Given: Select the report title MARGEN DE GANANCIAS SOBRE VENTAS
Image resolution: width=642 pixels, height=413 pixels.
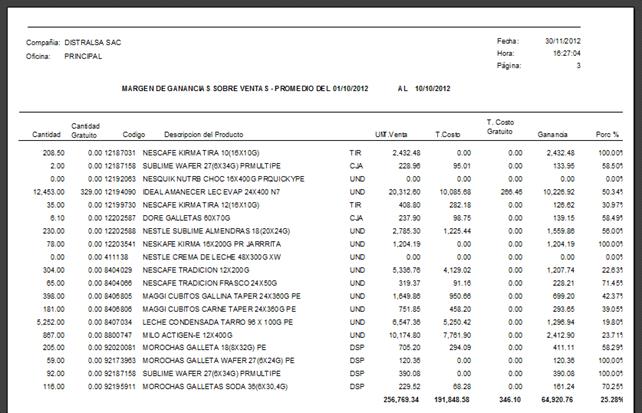Looking at the screenshot, I should (x=195, y=88).
